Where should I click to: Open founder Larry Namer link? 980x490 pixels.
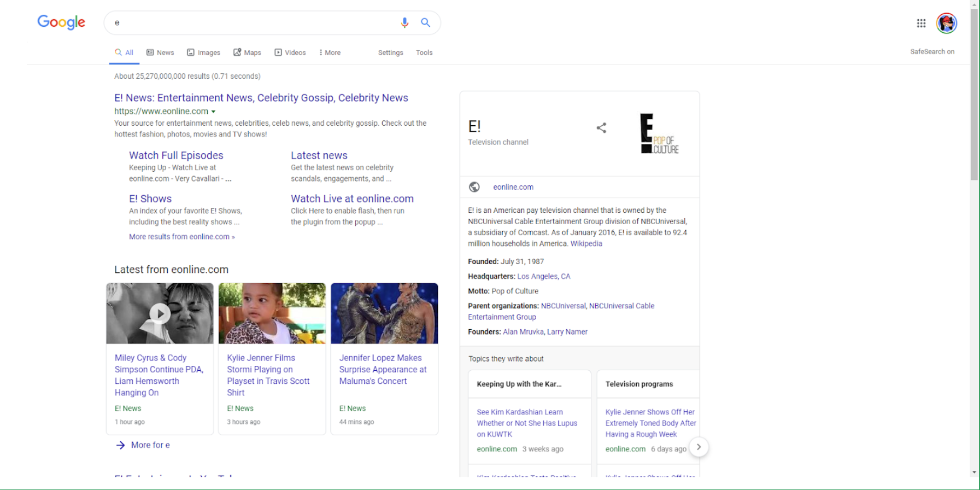567,332
